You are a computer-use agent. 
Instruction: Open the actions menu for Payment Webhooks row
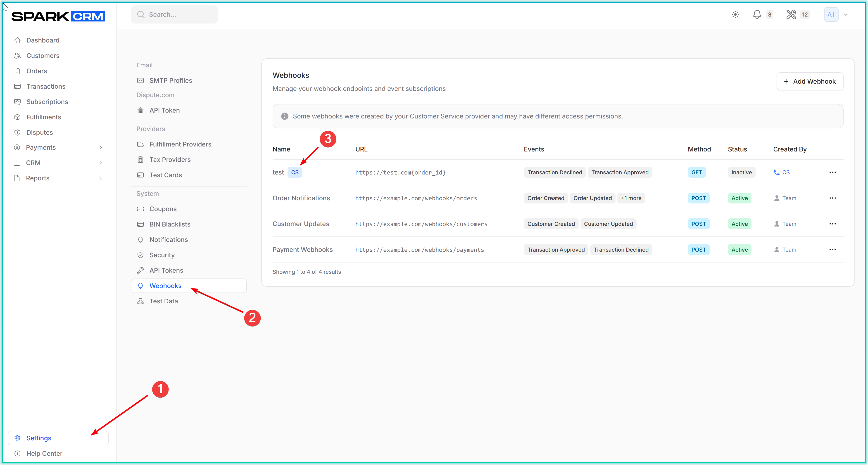point(832,250)
